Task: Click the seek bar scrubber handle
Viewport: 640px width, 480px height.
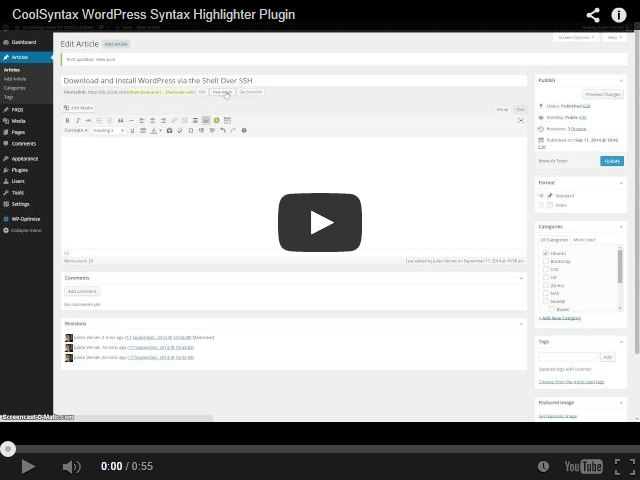Action: click(8, 449)
